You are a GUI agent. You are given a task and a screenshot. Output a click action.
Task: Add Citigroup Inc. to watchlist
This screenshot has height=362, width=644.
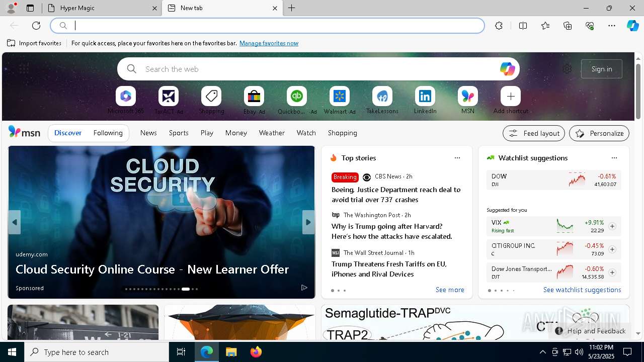point(612,249)
